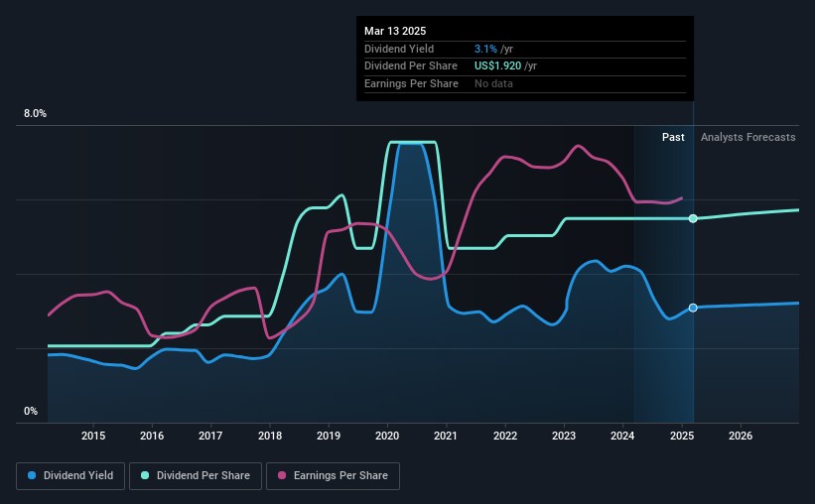Click the teal dot in Dividend Per Share legend
Screen dimensions: 815x504
144,476
